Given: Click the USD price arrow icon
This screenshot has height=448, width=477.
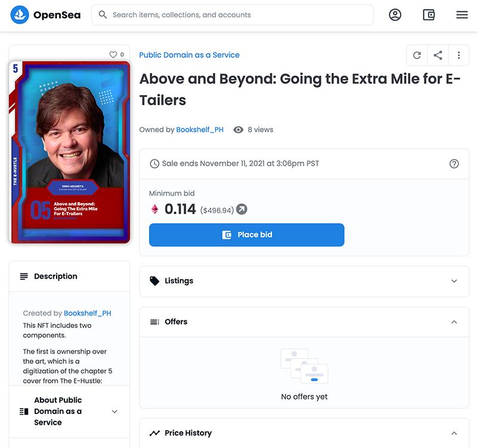Looking at the screenshot, I should pyautogui.click(x=241, y=209).
